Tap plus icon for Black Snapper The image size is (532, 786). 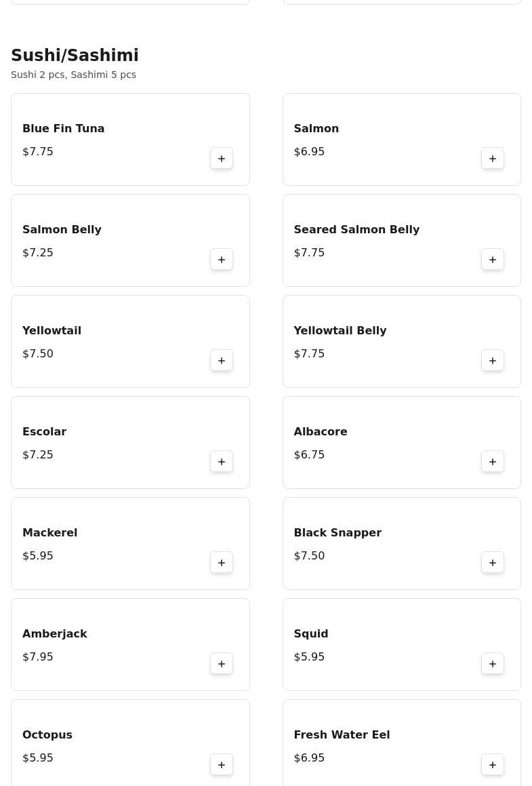pyautogui.click(x=493, y=563)
